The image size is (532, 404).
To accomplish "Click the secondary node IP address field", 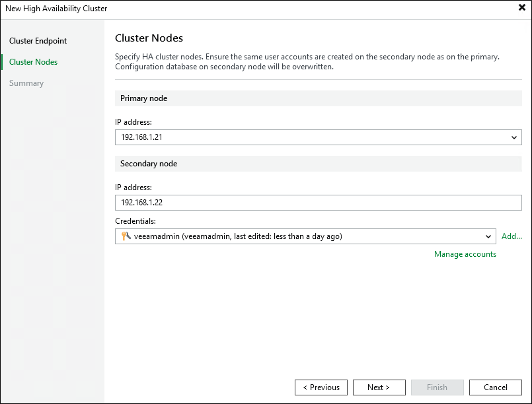I will coord(318,203).
